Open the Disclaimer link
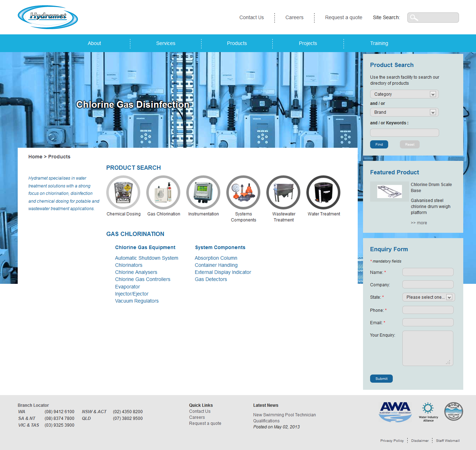476x450 pixels. click(420, 441)
